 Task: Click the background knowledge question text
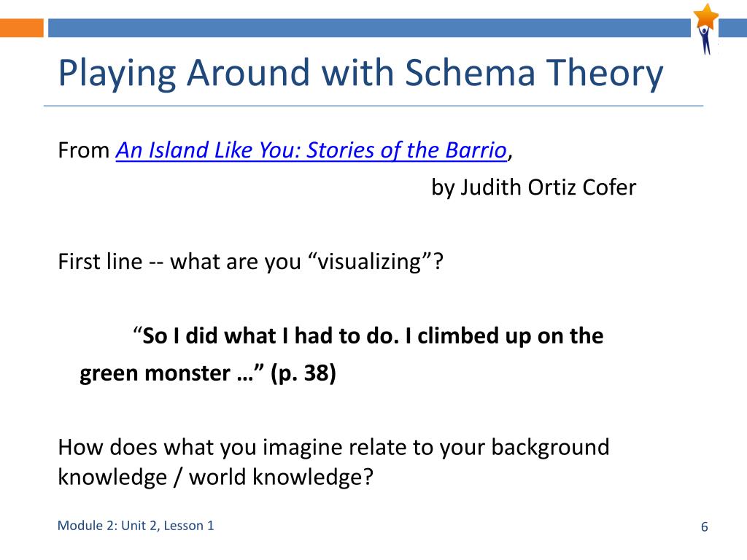point(333,462)
